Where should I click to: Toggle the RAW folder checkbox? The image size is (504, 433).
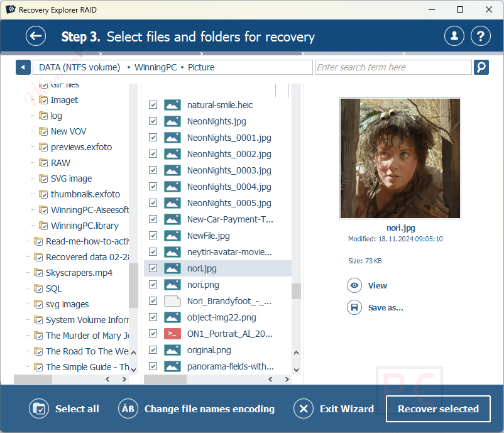click(x=44, y=163)
